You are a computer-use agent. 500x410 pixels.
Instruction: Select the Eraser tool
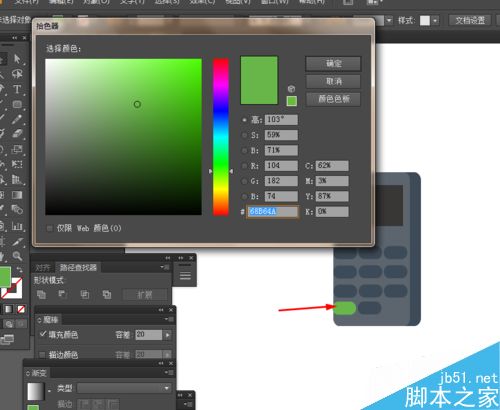pos(17,134)
